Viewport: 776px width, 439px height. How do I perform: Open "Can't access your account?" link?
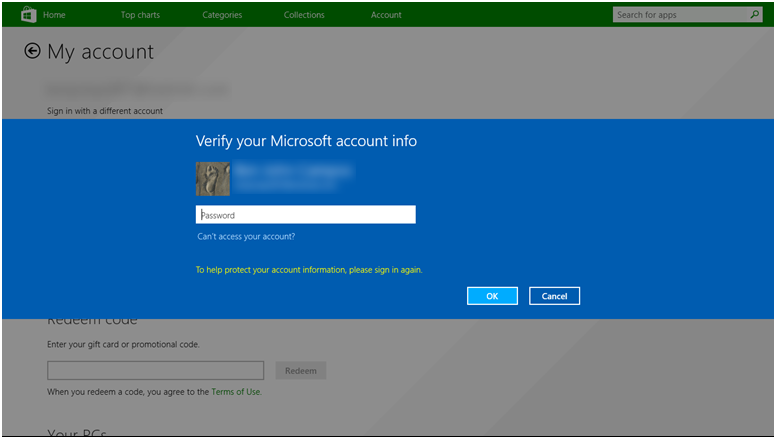coord(246,237)
